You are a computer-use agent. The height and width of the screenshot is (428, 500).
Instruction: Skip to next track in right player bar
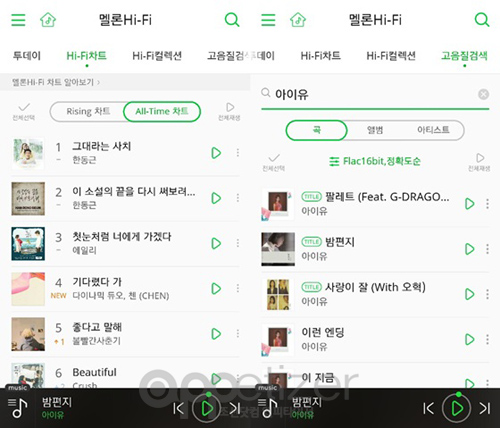coord(485,408)
